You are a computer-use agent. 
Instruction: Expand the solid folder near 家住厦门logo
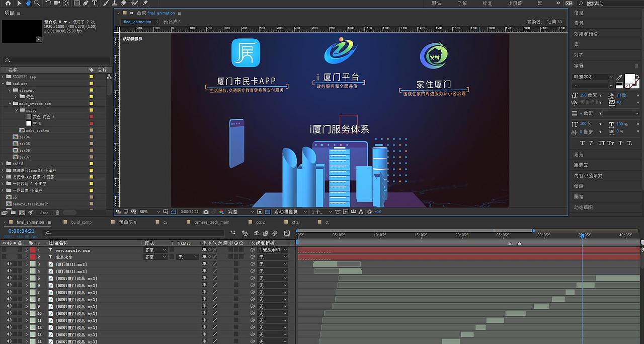(3, 164)
